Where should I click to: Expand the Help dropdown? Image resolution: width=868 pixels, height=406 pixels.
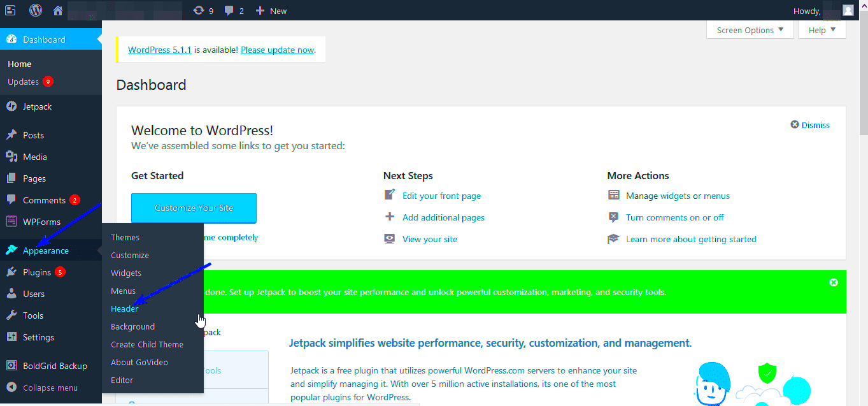pos(822,30)
